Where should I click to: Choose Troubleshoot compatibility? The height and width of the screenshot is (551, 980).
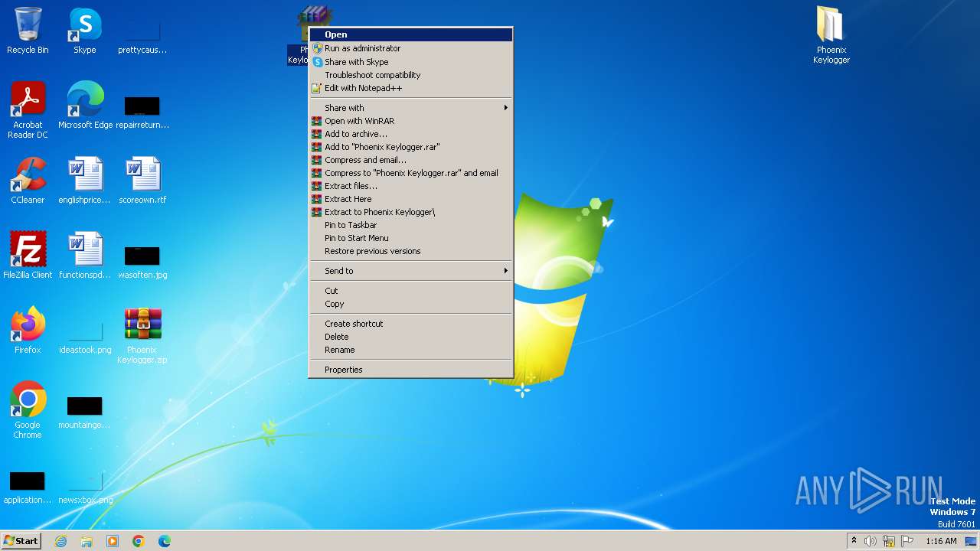click(410, 75)
